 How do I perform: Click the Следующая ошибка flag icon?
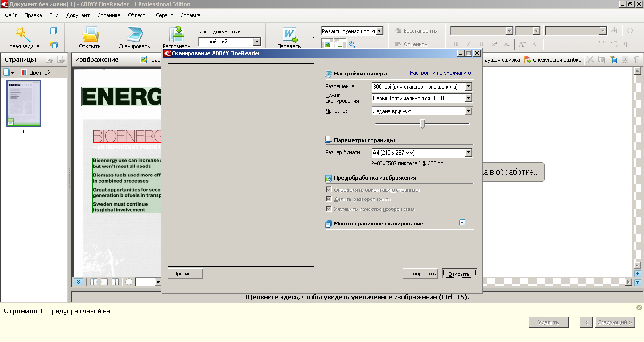528,60
